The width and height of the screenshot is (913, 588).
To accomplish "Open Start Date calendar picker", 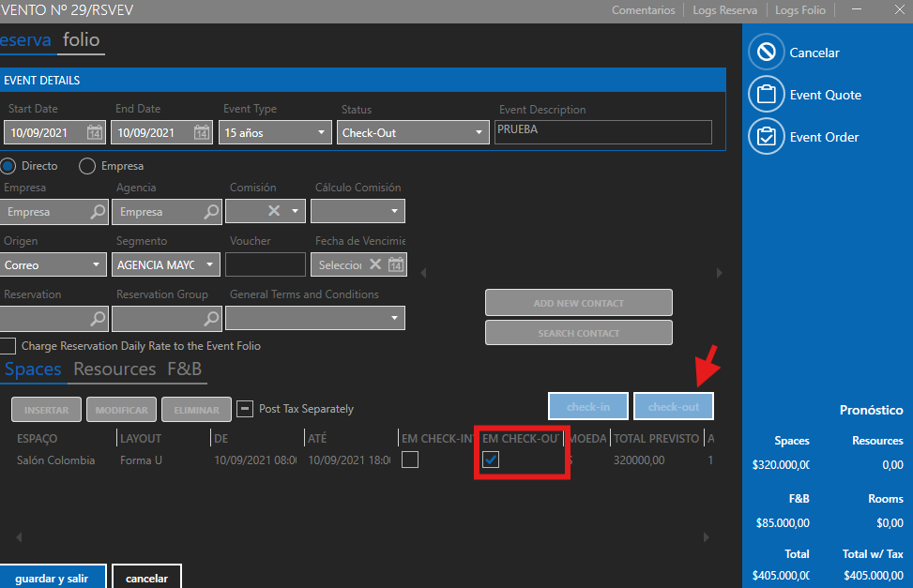I will 95,132.
